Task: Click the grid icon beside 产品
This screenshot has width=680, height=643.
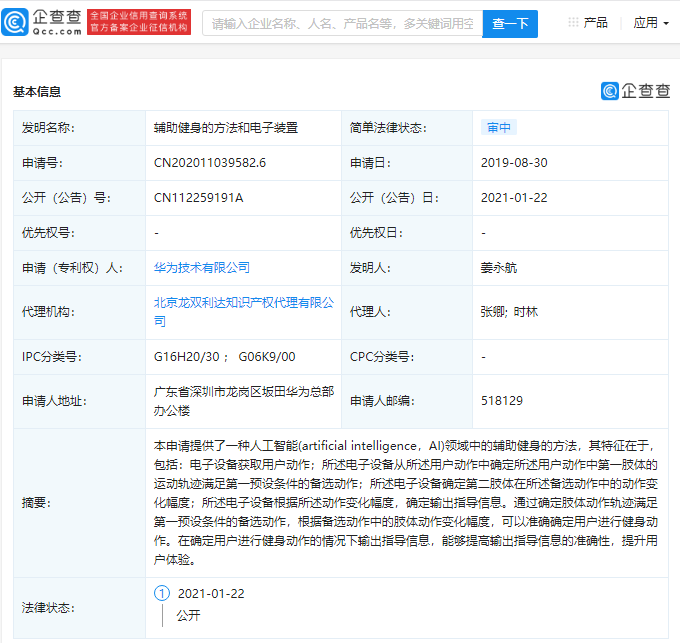Action: (572, 22)
